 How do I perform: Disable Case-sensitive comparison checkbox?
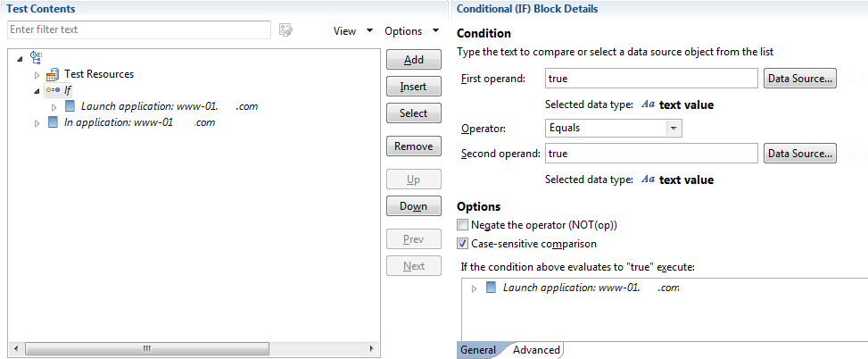click(x=463, y=243)
